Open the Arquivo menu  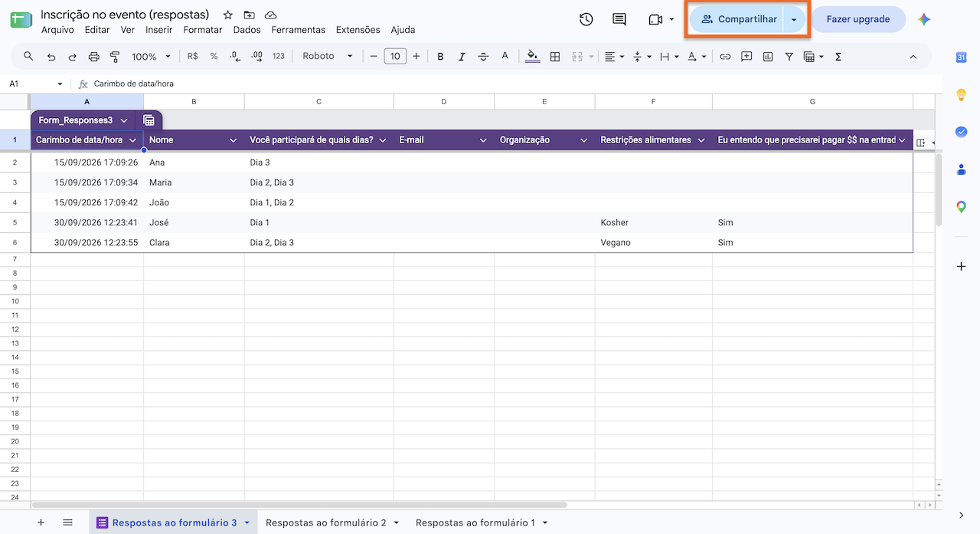[57, 30]
